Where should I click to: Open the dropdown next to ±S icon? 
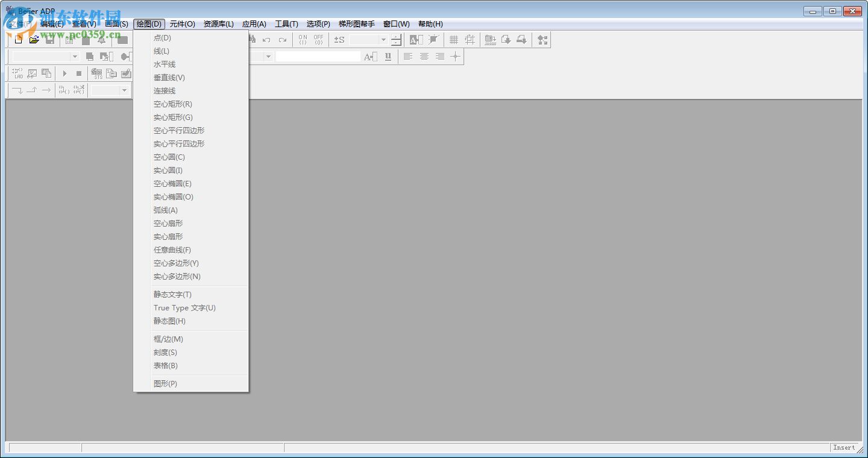[383, 40]
